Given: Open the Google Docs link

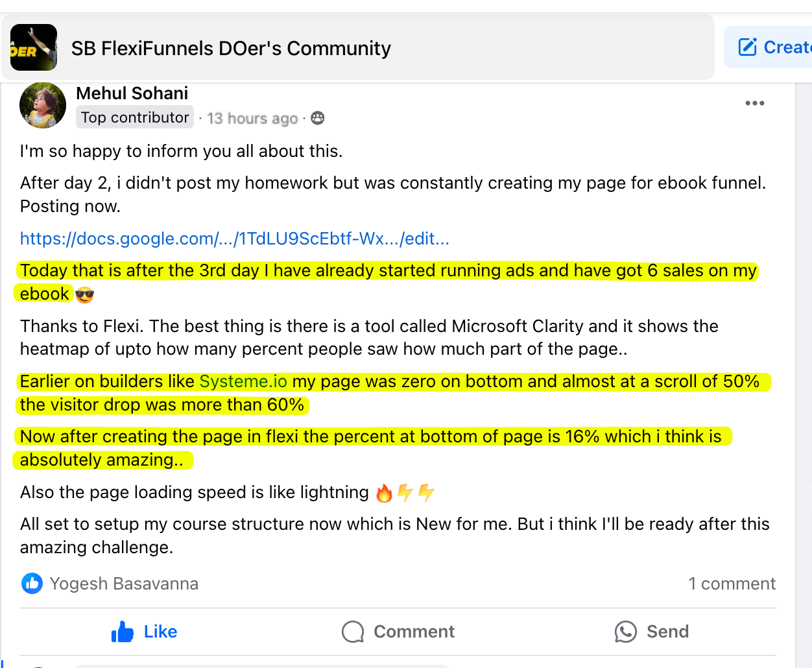Looking at the screenshot, I should (x=234, y=239).
